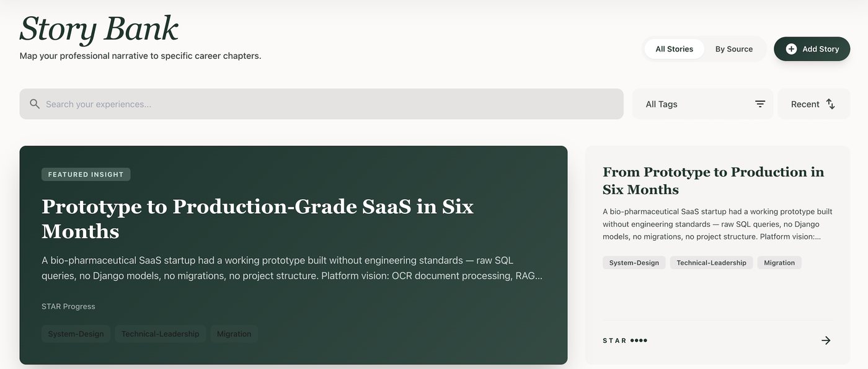Open the All Tags dropdown
Viewport: 868px width, 369px height.
702,104
